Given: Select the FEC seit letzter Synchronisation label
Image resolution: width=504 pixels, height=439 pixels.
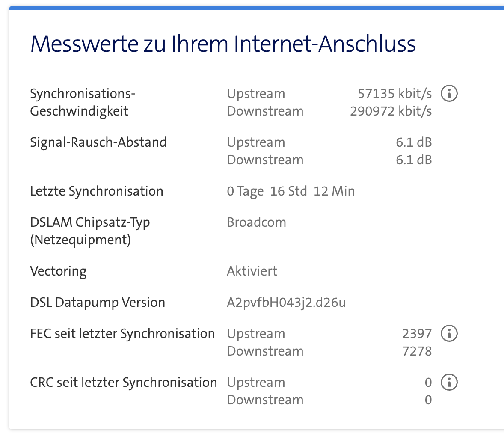Looking at the screenshot, I should click(x=122, y=334).
